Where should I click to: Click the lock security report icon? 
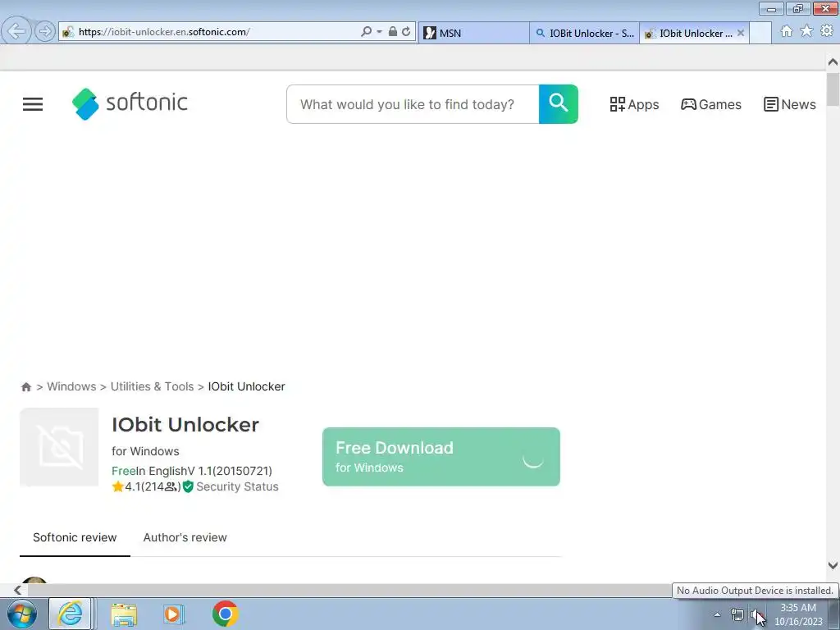[x=393, y=32]
